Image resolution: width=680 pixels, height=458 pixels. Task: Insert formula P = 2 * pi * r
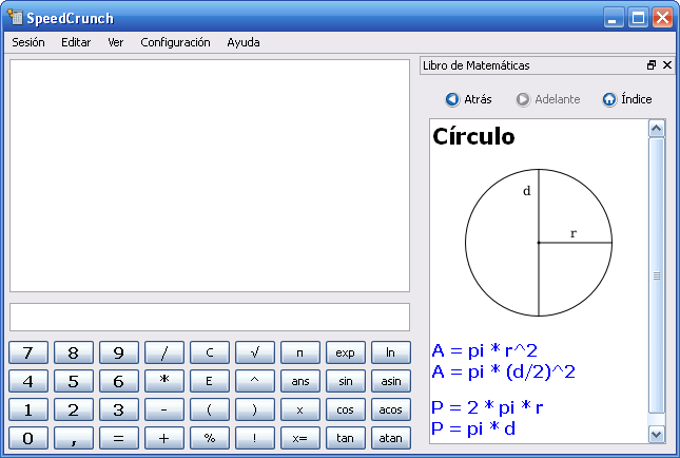tap(487, 408)
